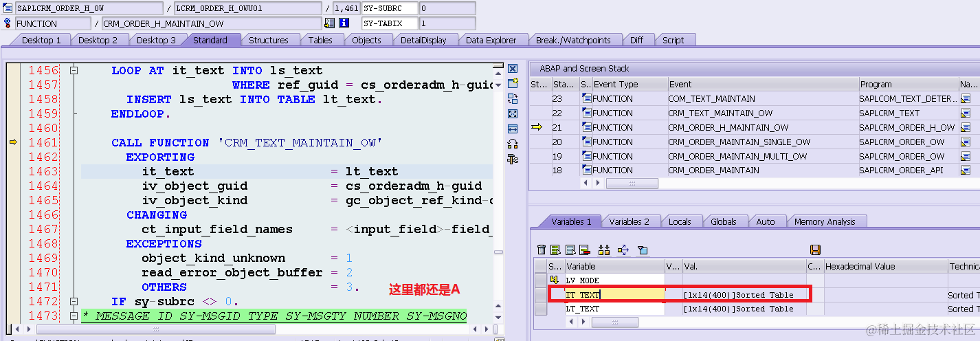Click the first green list icon in Variables toolbar

555,250
